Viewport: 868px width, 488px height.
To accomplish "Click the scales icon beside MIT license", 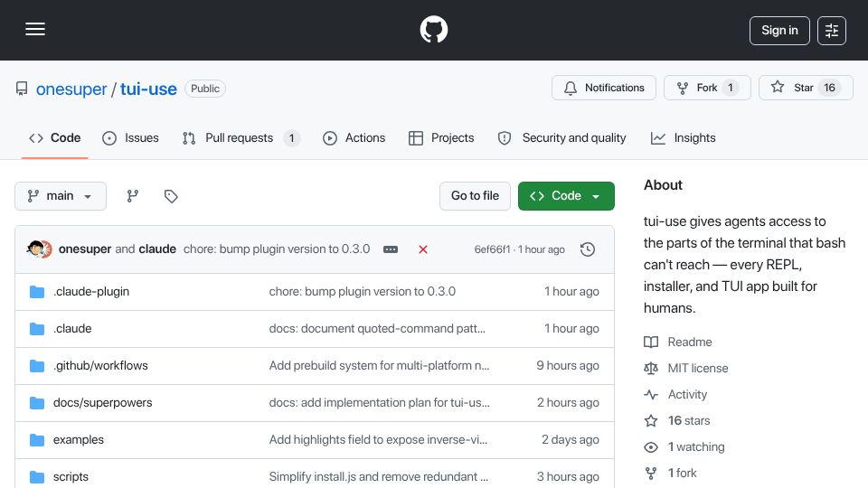I will 651,369.
